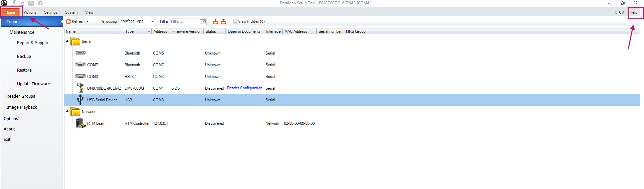Click Update Firmware in the sidebar
Image resolution: width=644 pixels, height=189 pixels.
33,84
